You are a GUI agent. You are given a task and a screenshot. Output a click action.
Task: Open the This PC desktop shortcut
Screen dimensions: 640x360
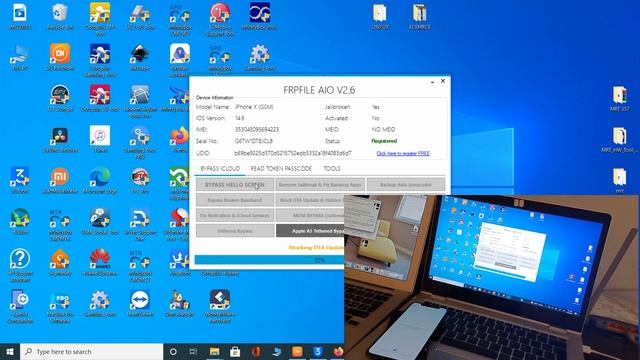coord(20,58)
